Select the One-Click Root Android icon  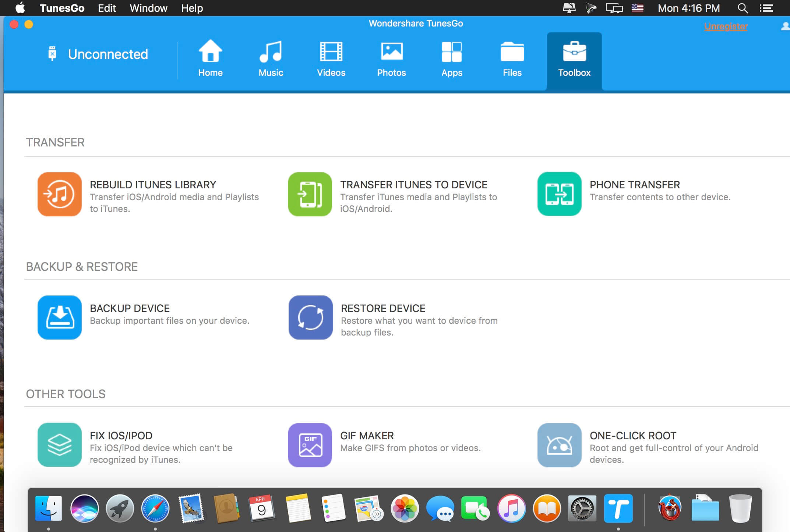tap(560, 445)
